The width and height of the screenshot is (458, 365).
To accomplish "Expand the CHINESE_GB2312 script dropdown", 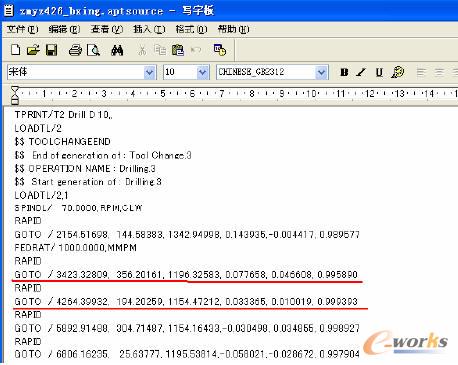I will click(x=321, y=72).
